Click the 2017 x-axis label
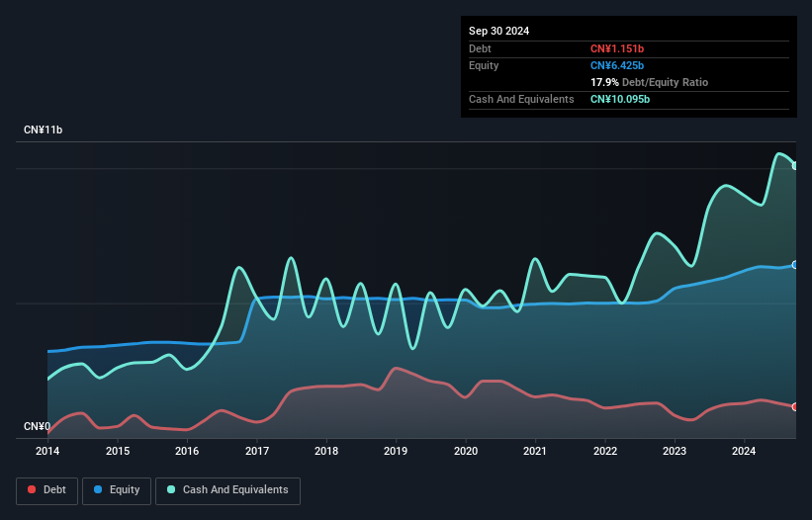Image resolution: width=812 pixels, height=520 pixels. coord(257,451)
